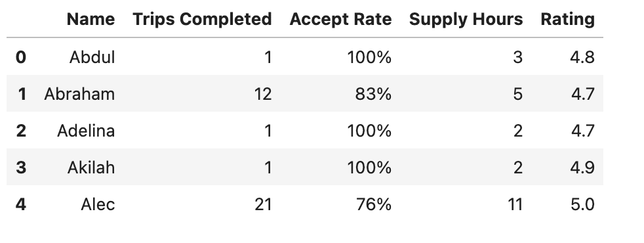Click Alec's supply hours value 11
Viewport: 644px width, 243px height.
point(515,204)
